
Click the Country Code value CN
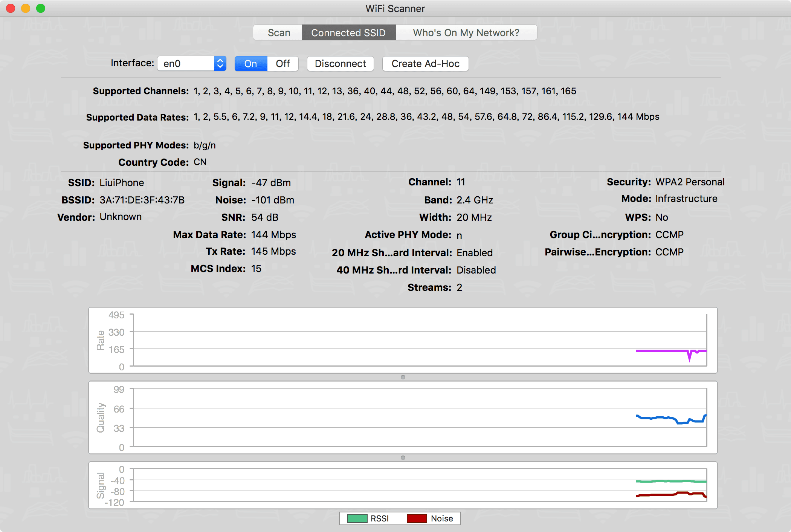(x=200, y=162)
